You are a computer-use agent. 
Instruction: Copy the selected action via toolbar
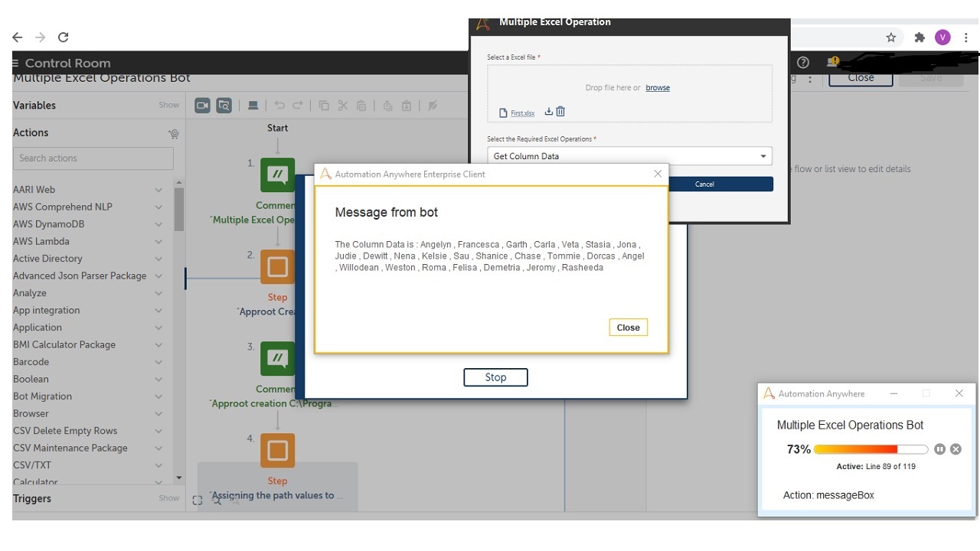(x=324, y=106)
